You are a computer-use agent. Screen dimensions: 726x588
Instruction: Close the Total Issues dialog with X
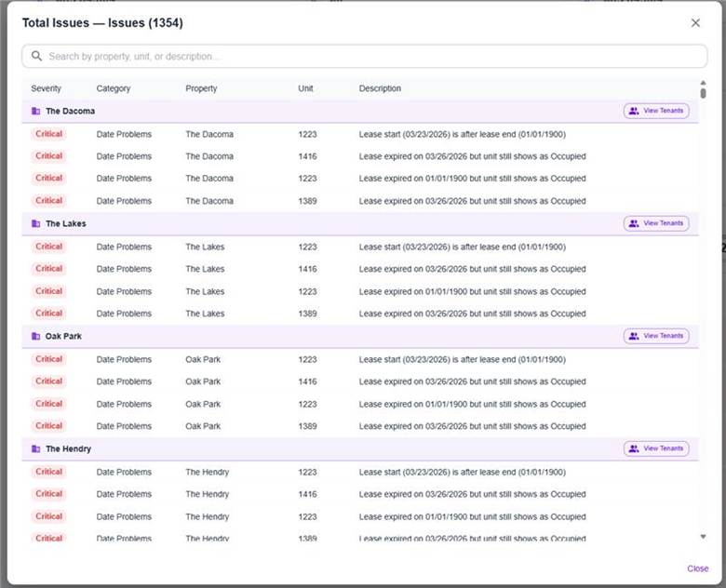695,22
